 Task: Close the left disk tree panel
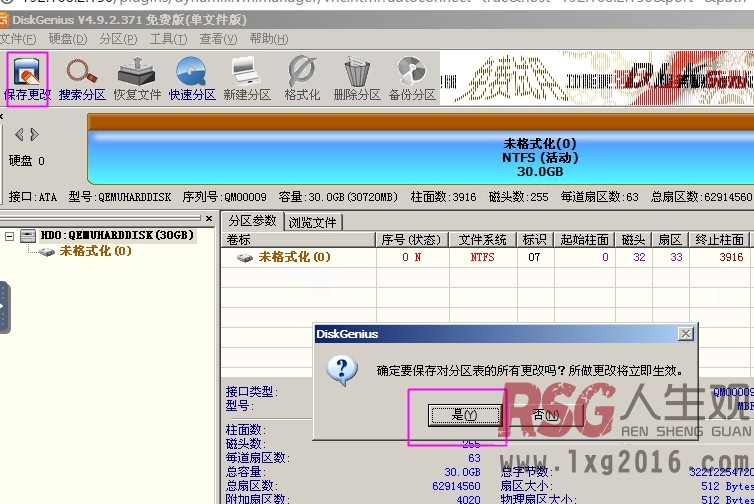coord(209,218)
